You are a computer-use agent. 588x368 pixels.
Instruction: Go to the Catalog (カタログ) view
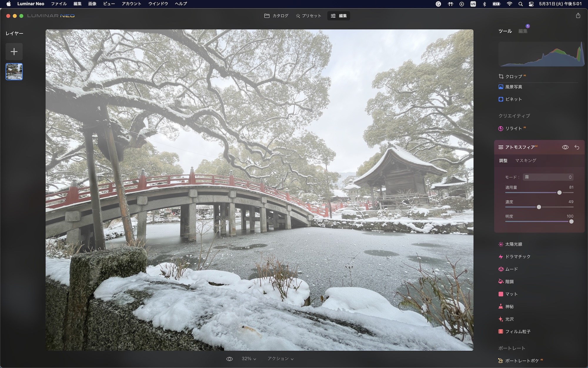[276, 16]
